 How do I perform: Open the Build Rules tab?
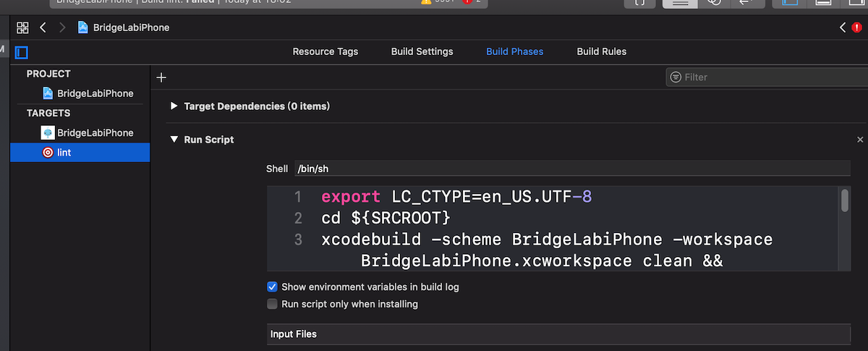(x=602, y=51)
